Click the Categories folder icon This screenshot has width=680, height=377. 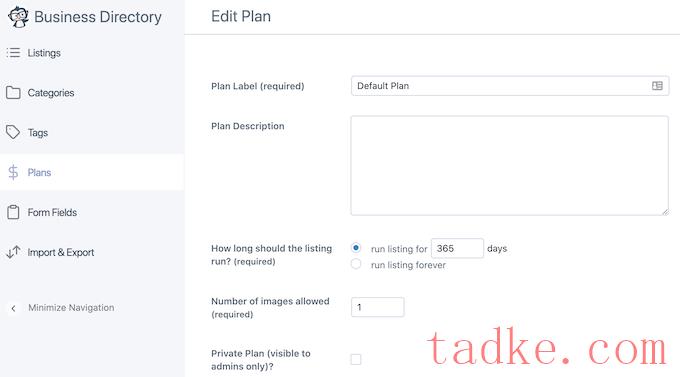pos(13,92)
